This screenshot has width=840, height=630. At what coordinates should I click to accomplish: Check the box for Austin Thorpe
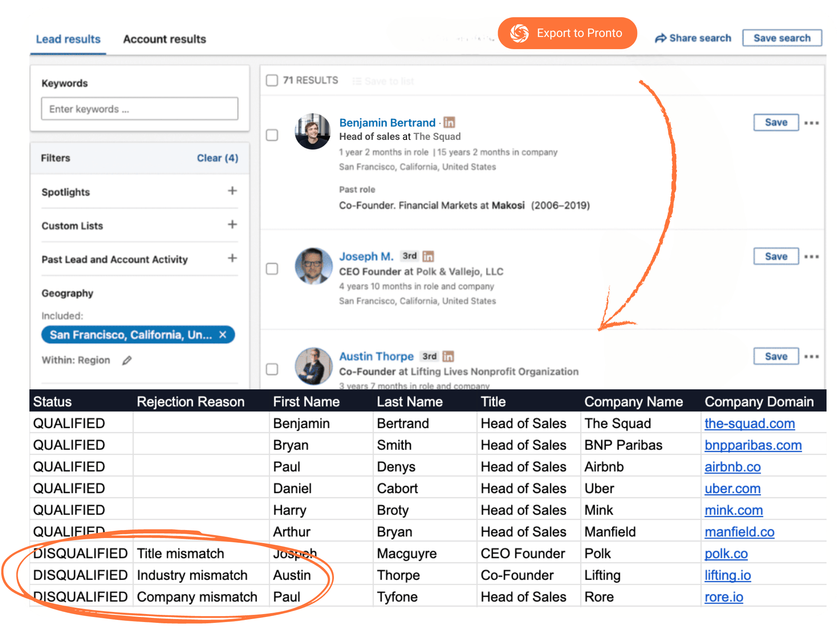tap(272, 369)
